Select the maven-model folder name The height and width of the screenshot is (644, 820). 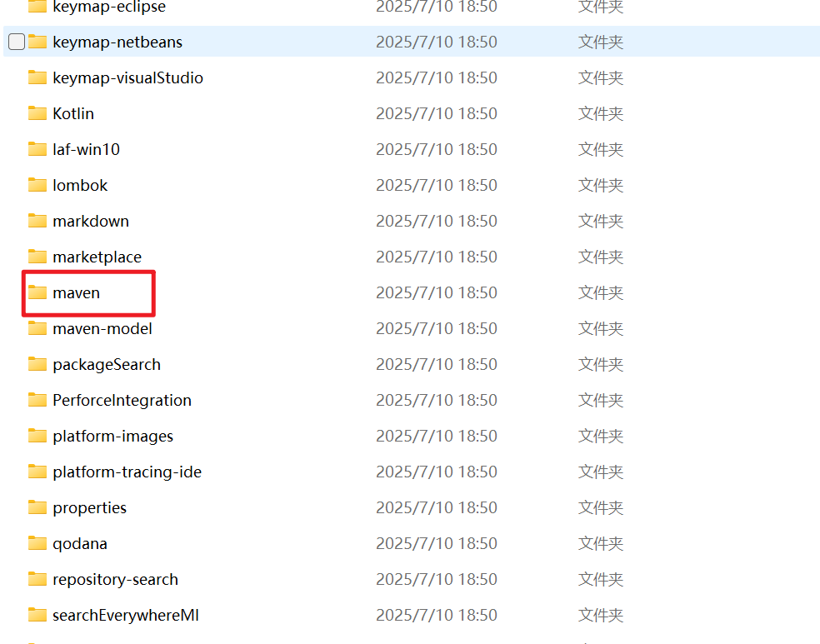[102, 329]
